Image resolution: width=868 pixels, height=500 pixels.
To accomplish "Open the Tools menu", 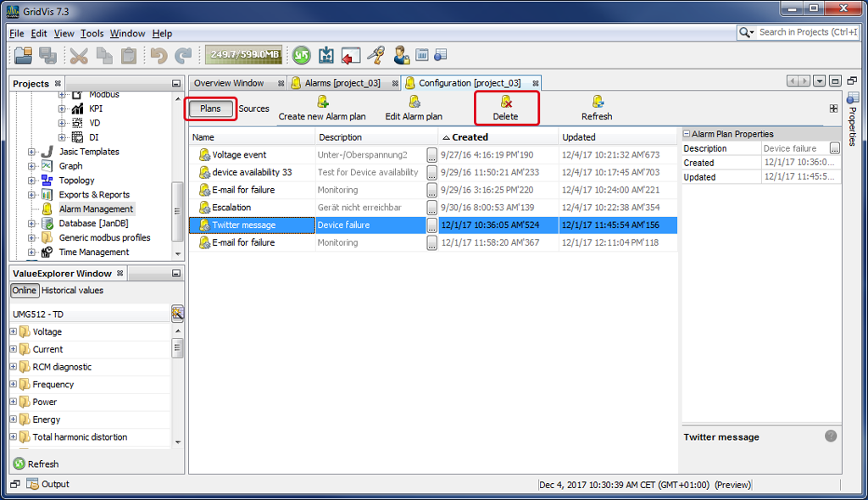I will (x=92, y=33).
